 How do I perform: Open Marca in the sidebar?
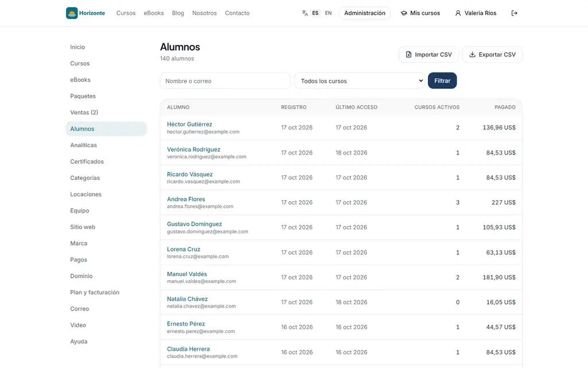(106, 243)
